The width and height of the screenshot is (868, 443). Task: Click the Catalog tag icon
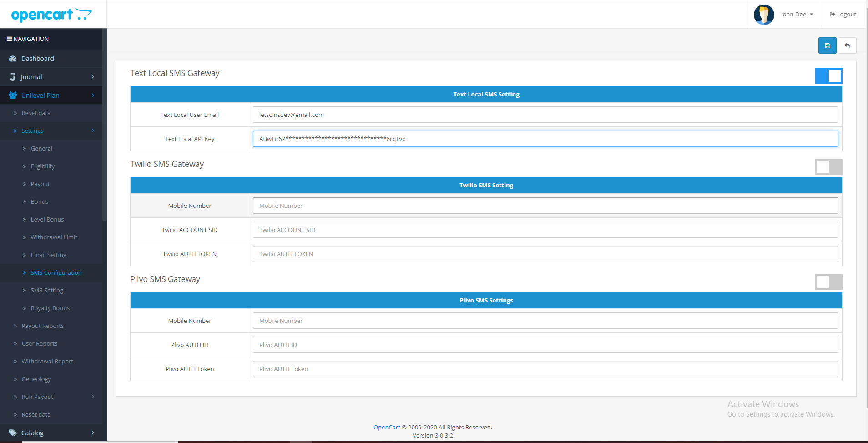coord(13,433)
